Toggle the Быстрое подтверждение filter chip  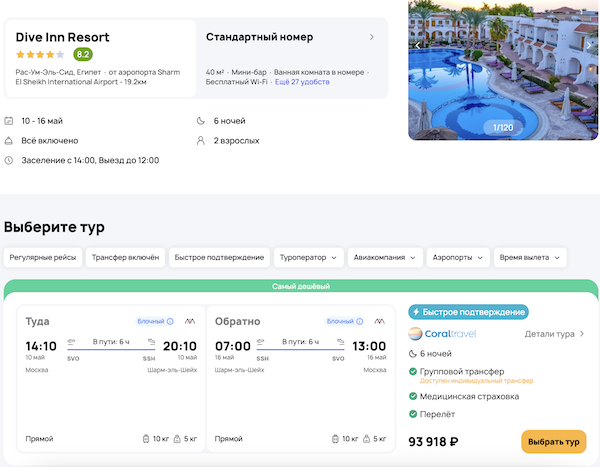(219, 257)
